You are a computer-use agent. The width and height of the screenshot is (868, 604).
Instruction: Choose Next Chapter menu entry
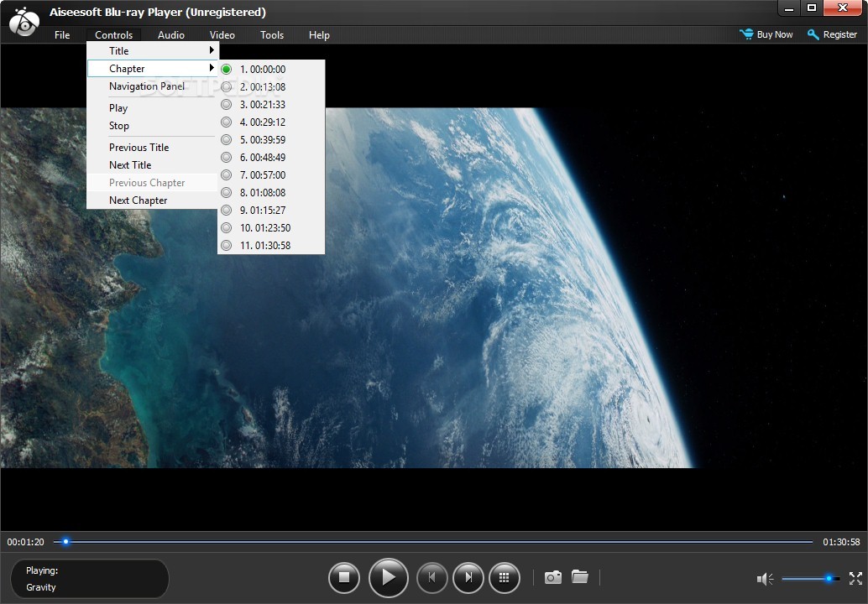tap(152, 200)
